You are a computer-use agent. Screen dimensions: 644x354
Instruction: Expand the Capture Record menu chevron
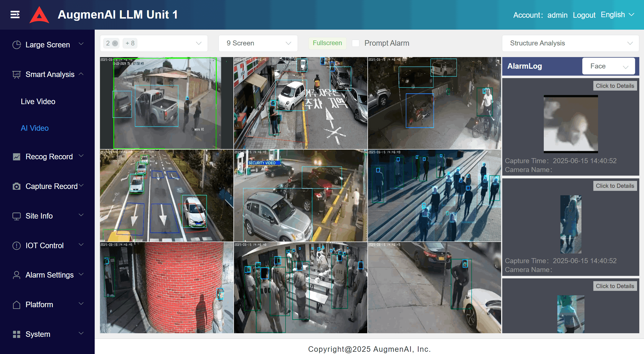coord(81,185)
